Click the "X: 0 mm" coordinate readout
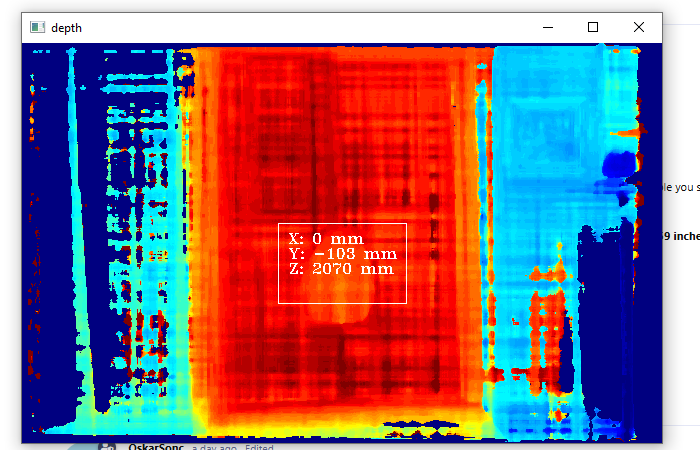This screenshot has width=700, height=450. pos(325,239)
